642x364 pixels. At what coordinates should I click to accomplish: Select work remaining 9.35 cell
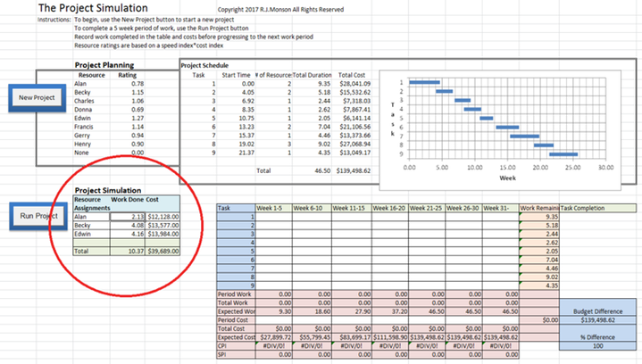[539, 217]
